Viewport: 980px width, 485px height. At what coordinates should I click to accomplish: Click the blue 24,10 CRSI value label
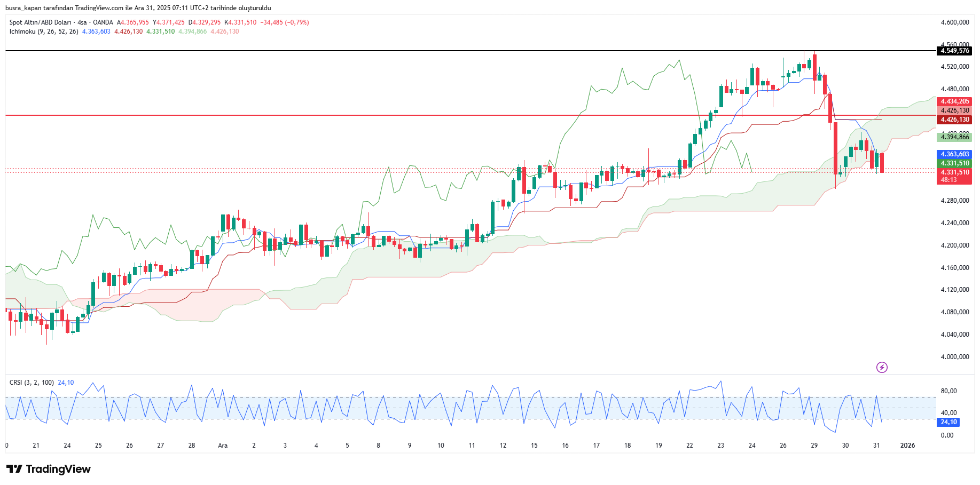coord(948,422)
